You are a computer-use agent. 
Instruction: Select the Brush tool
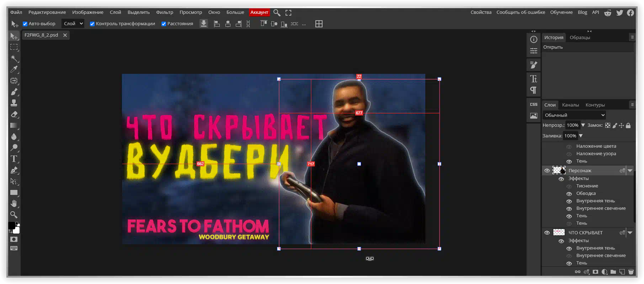pyautogui.click(x=14, y=92)
